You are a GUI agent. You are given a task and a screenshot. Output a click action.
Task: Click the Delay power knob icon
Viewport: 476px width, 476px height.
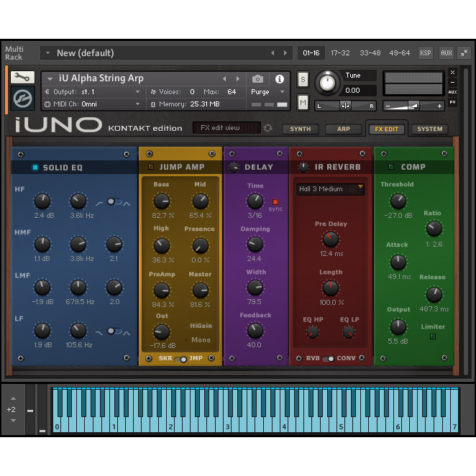point(234,168)
